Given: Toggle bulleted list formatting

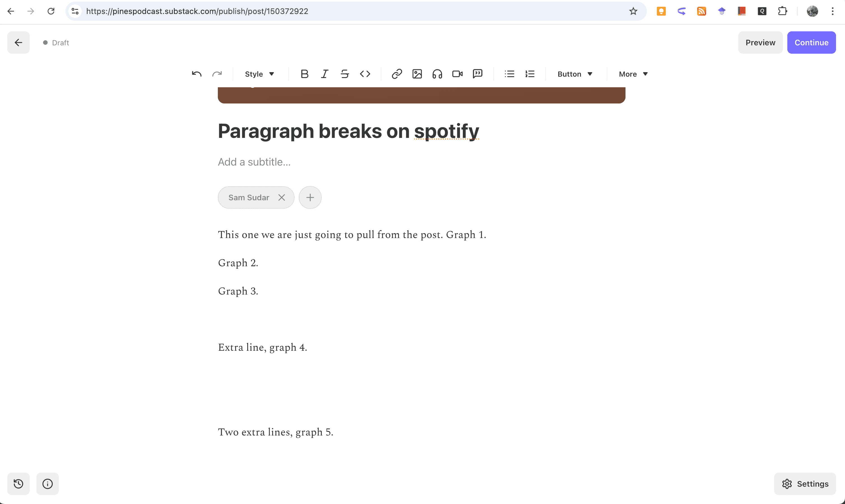Looking at the screenshot, I should coord(509,74).
